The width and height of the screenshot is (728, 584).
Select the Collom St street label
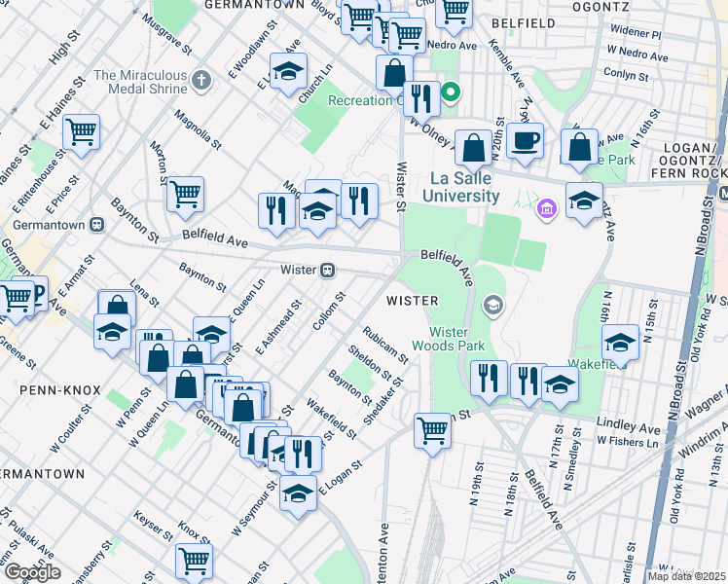(329, 311)
